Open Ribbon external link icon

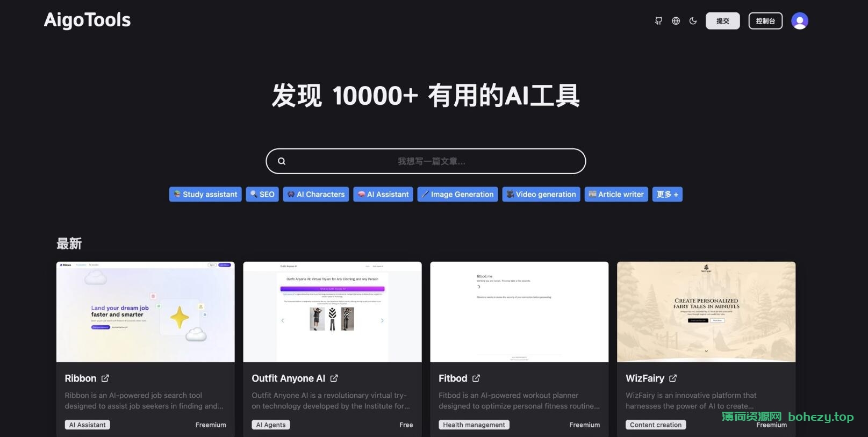tap(105, 378)
